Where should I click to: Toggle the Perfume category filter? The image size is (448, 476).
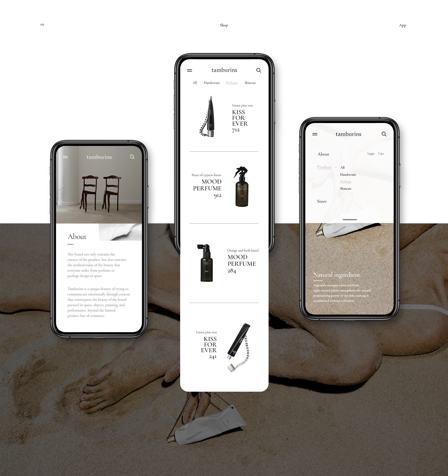pos(232,83)
